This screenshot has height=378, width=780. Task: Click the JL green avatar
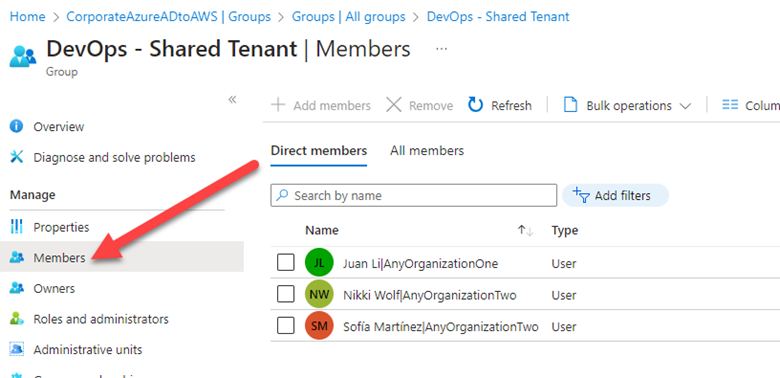point(319,262)
